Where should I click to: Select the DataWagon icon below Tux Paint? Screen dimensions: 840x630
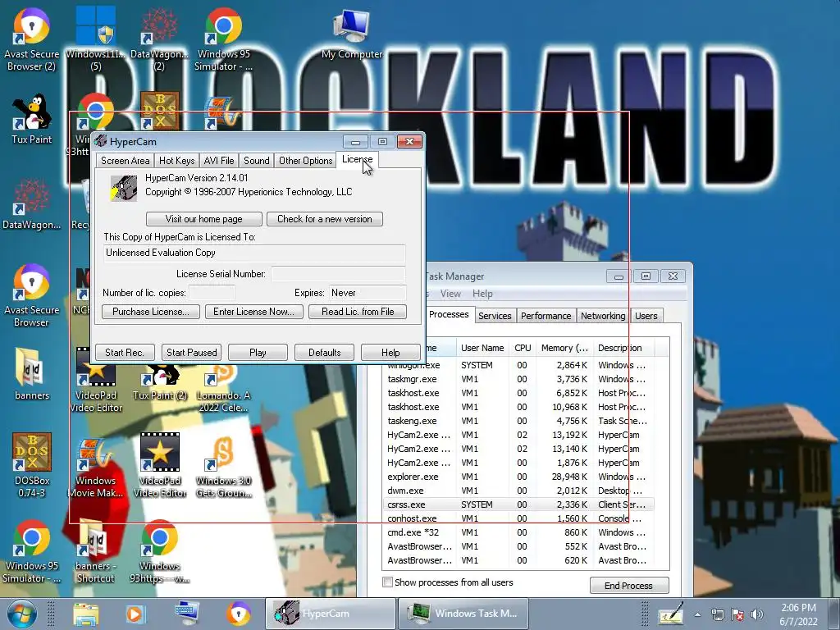[x=32, y=204]
